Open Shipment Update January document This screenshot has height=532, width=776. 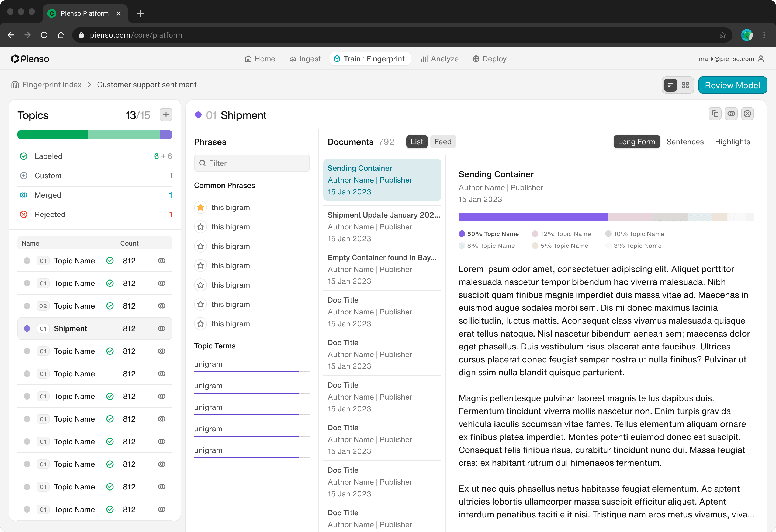pos(382,227)
